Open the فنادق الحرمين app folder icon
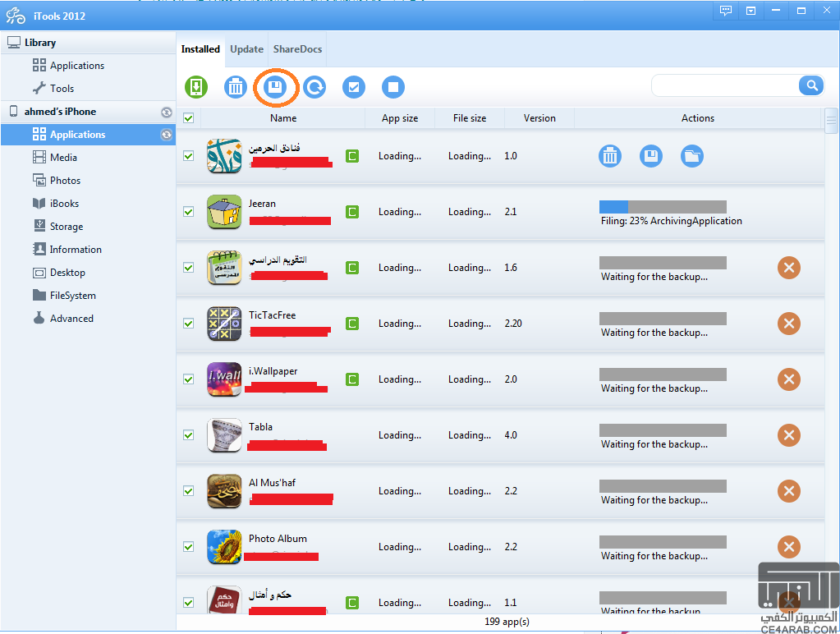 692,156
